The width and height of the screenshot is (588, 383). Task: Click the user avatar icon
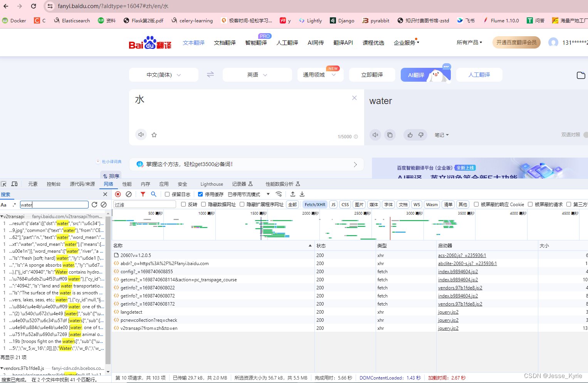pyautogui.click(x=553, y=42)
